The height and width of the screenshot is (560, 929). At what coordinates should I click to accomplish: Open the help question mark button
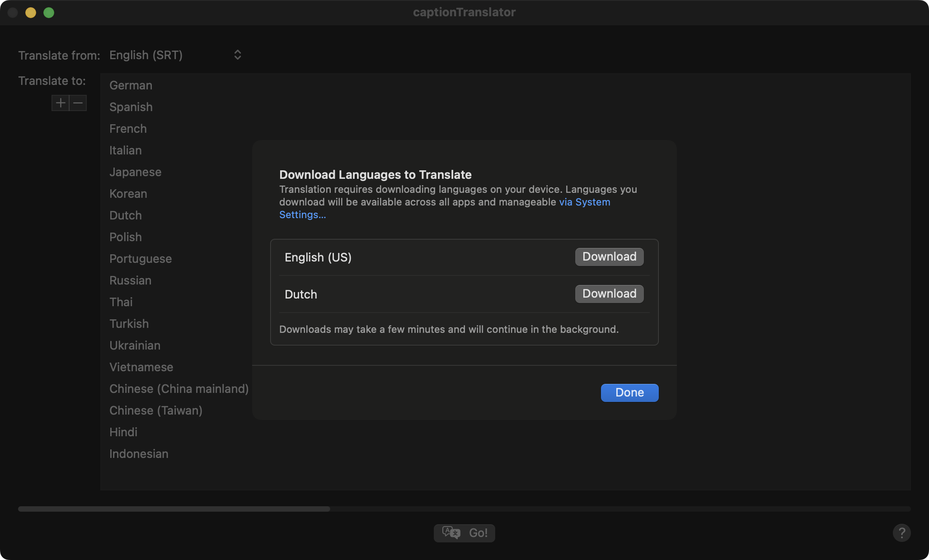click(901, 533)
